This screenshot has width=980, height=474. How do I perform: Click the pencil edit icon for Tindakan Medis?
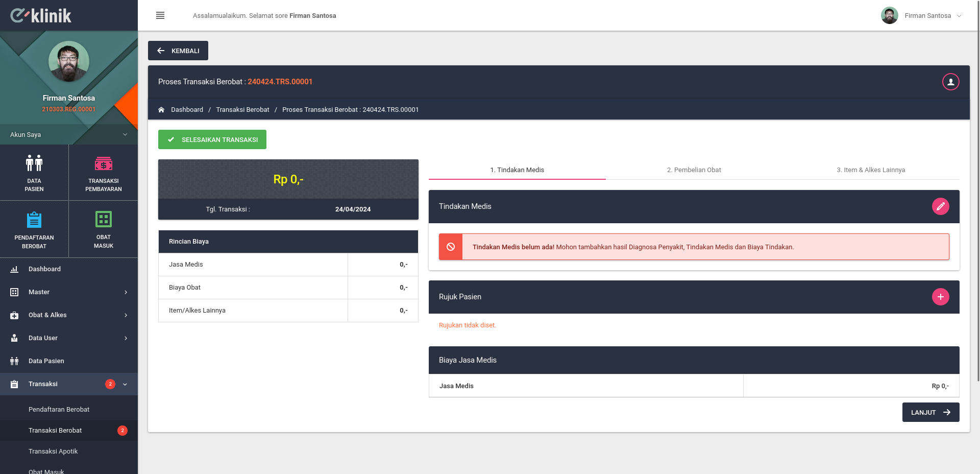941,206
